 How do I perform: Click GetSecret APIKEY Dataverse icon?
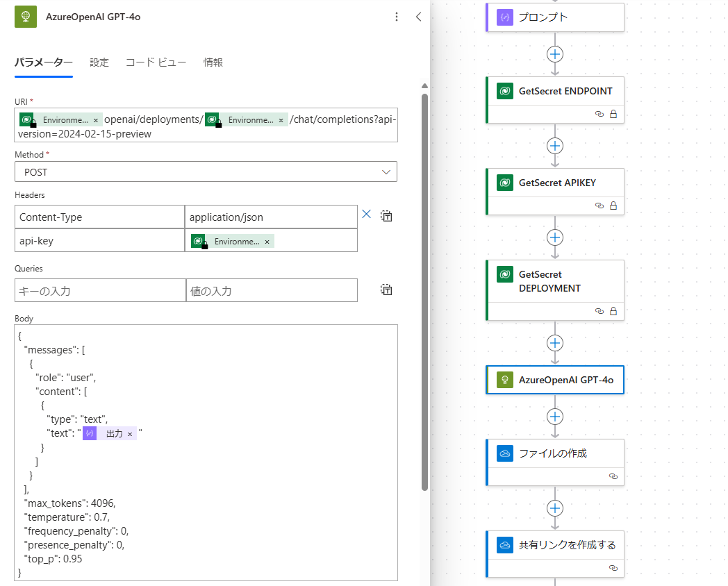pos(505,183)
